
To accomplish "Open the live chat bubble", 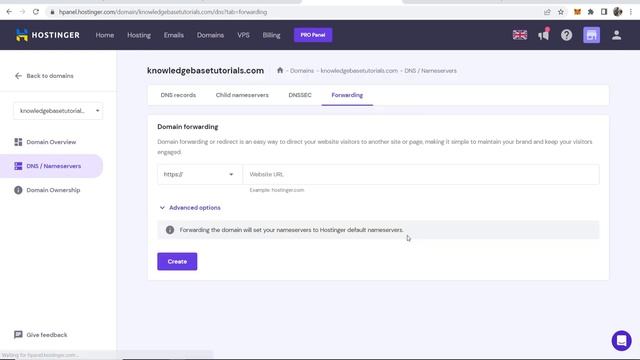I will tap(621, 340).
